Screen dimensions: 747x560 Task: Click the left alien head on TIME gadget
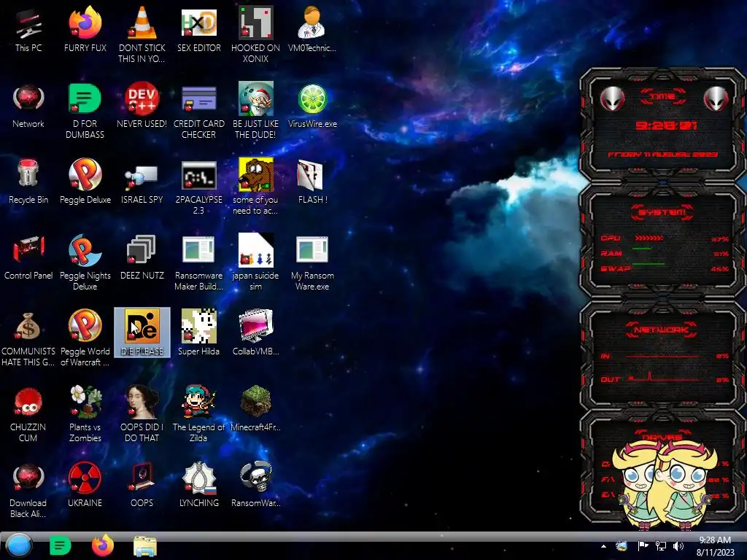pos(612,99)
